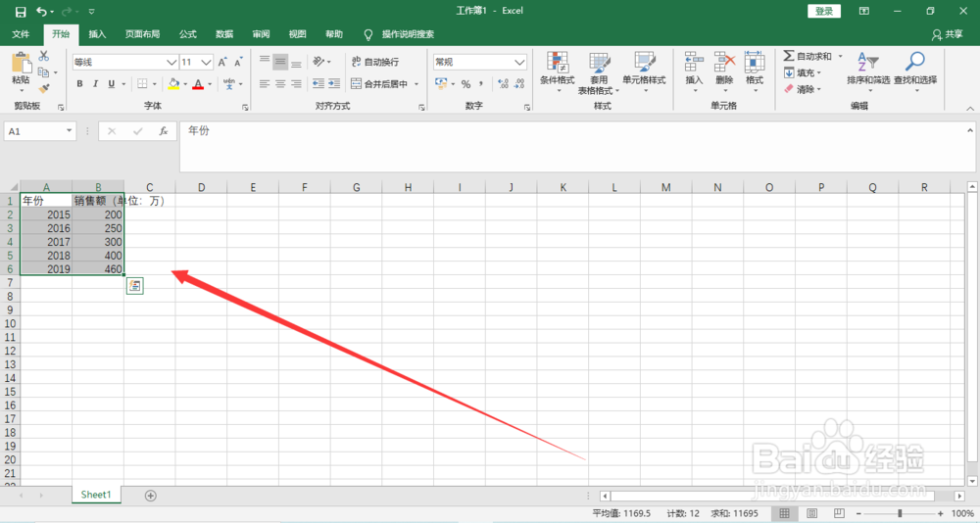Screen dimensions: 980x523
Task: Click the insert function fx icon
Action: [163, 131]
